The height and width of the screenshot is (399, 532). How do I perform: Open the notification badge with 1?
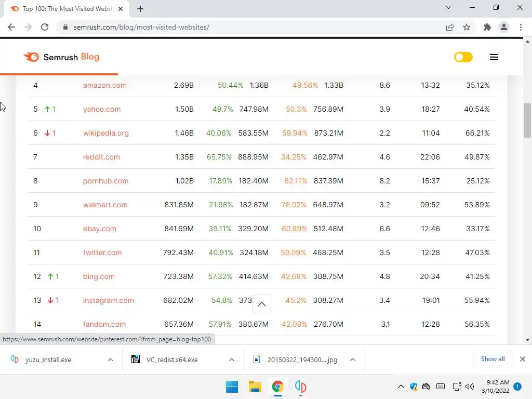coord(517,387)
